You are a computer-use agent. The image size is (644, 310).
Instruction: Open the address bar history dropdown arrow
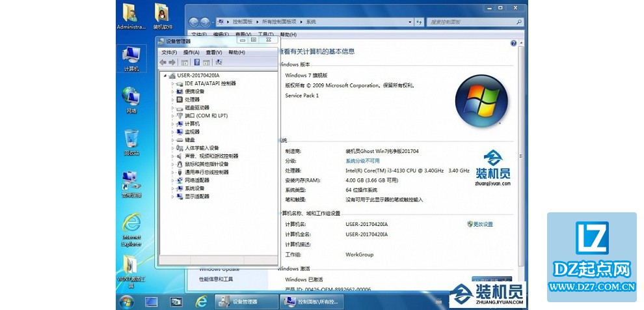[x=410, y=21]
